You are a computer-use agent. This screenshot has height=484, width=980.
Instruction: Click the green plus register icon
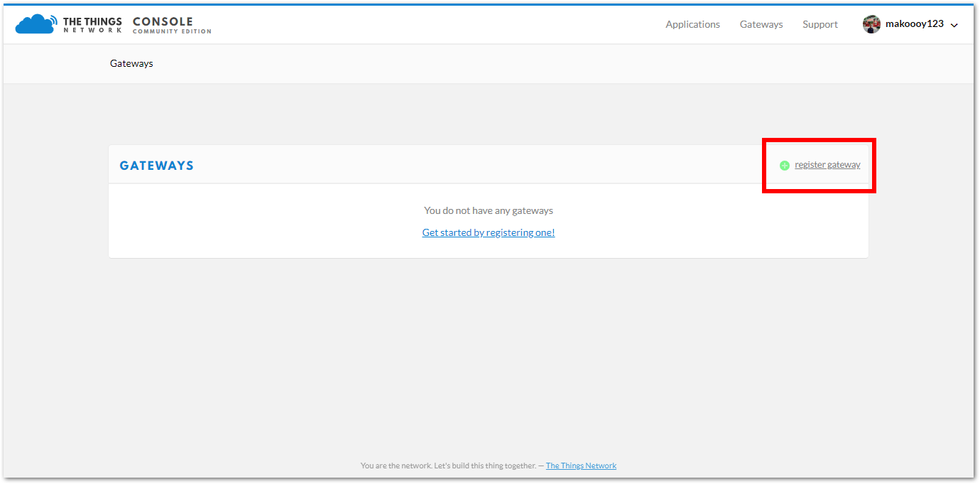[x=785, y=165]
